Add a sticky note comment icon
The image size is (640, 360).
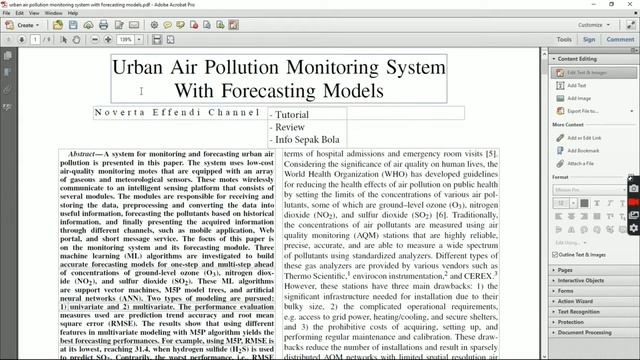(167, 25)
